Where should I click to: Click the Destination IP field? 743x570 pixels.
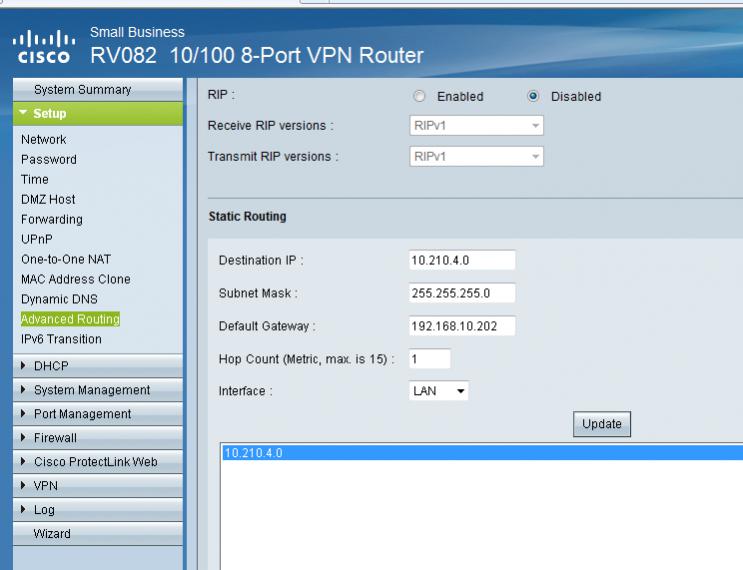click(462, 261)
